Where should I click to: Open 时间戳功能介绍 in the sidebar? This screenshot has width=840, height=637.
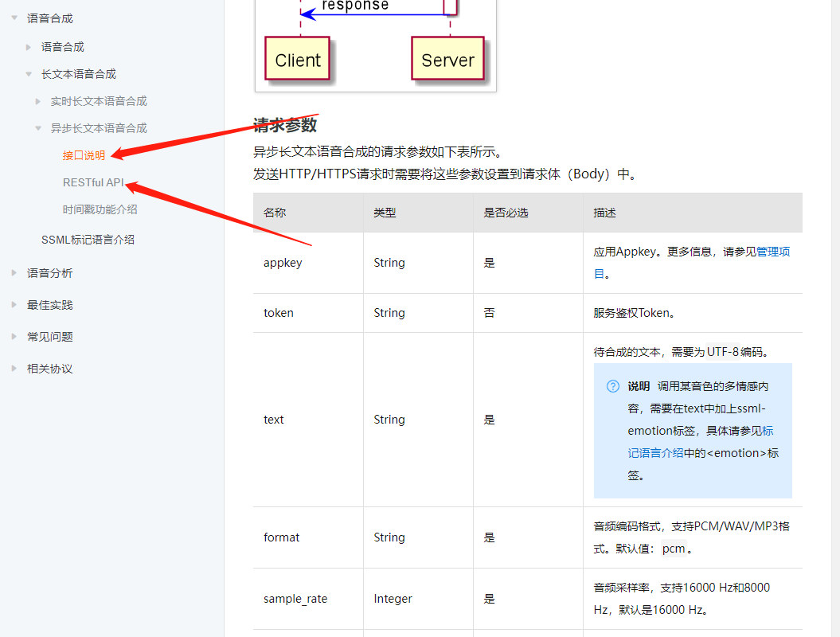coord(100,209)
